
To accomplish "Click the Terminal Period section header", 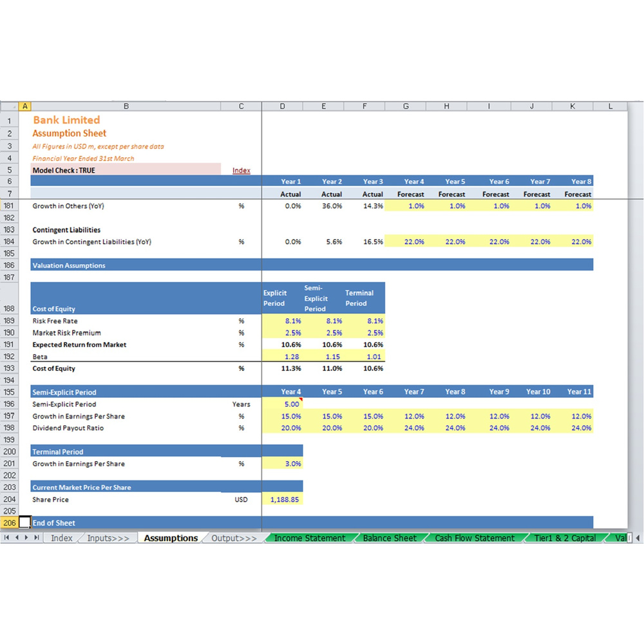I will (x=167, y=451).
